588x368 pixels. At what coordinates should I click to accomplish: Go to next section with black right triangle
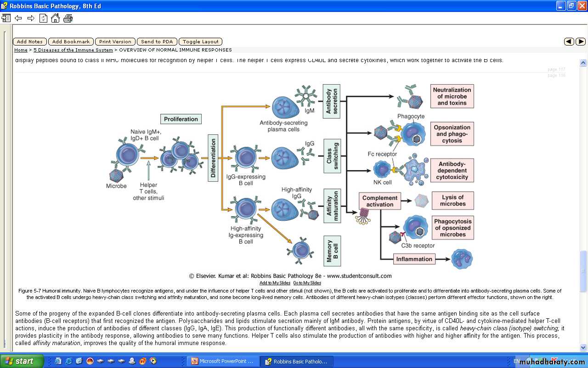click(x=581, y=41)
